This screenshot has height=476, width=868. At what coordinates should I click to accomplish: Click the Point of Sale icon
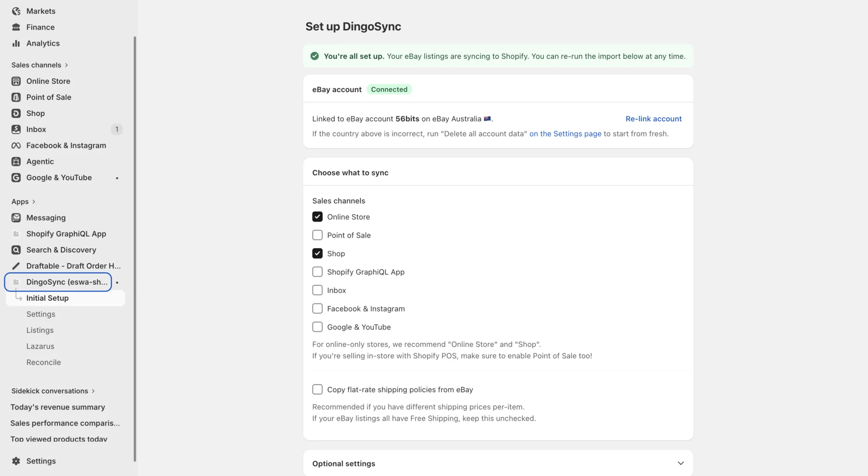16,97
